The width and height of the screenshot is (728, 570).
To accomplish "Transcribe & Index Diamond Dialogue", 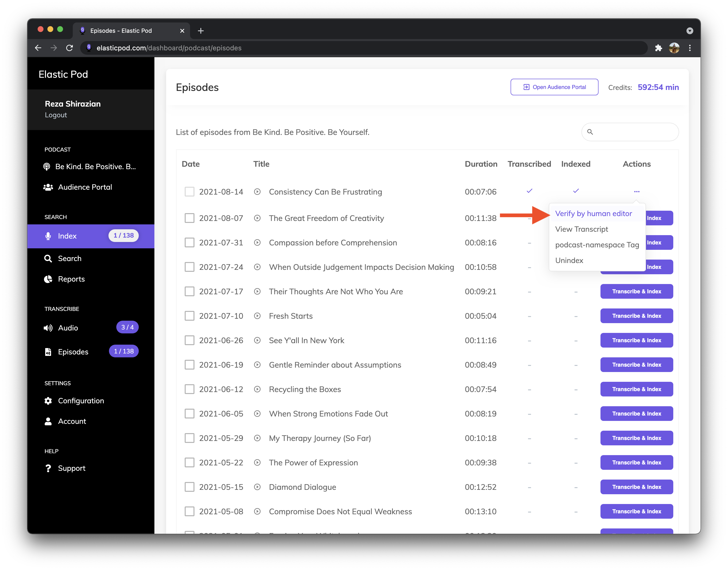I will 637,487.
